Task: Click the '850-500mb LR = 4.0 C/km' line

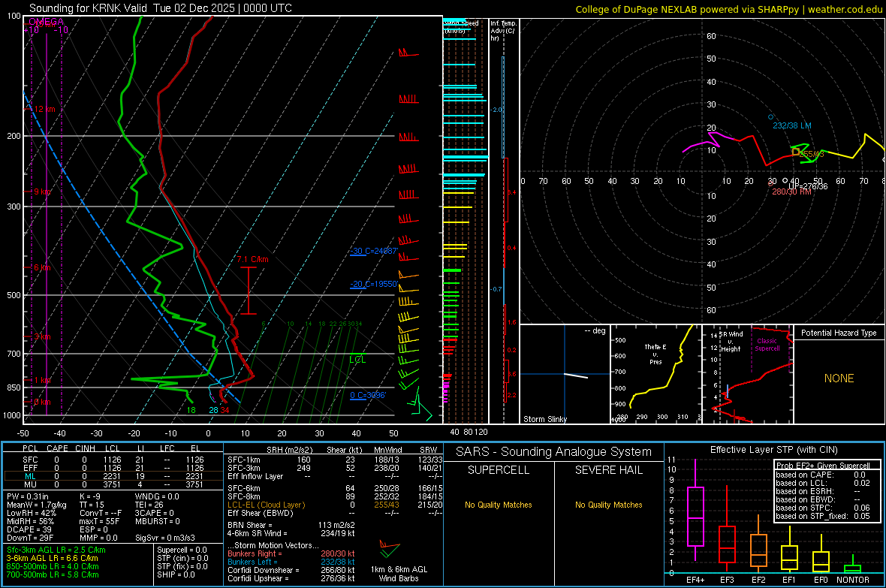Action: point(53,566)
